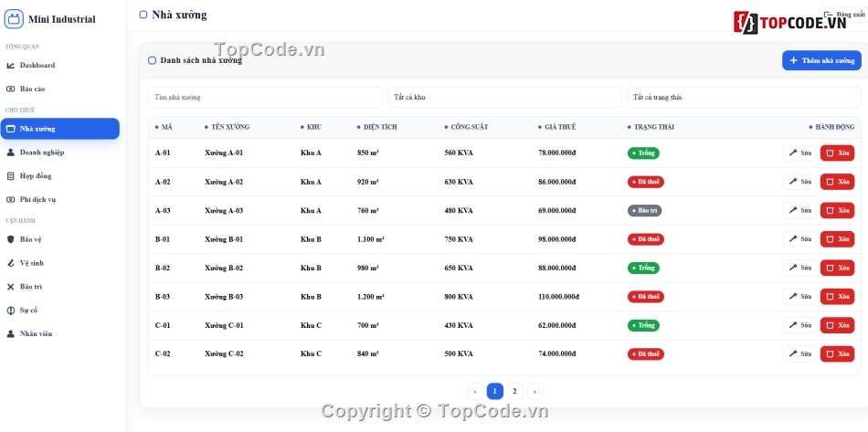This screenshot has width=868, height=432.
Task: Click the Đăng xuất logout button
Action: (842, 15)
